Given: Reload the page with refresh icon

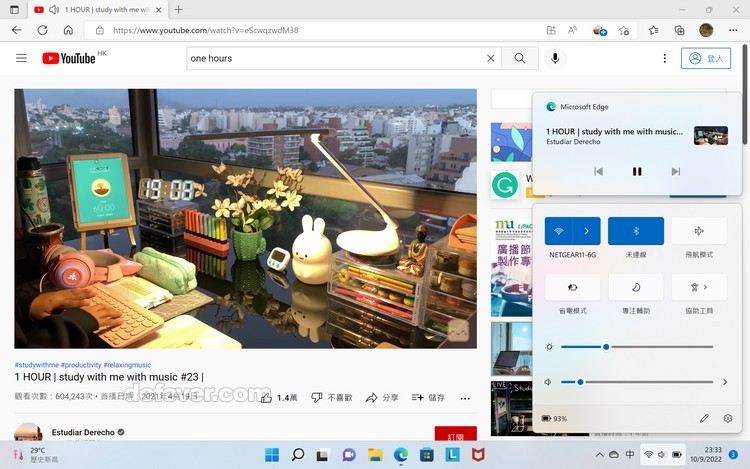Looking at the screenshot, I should point(43,30).
